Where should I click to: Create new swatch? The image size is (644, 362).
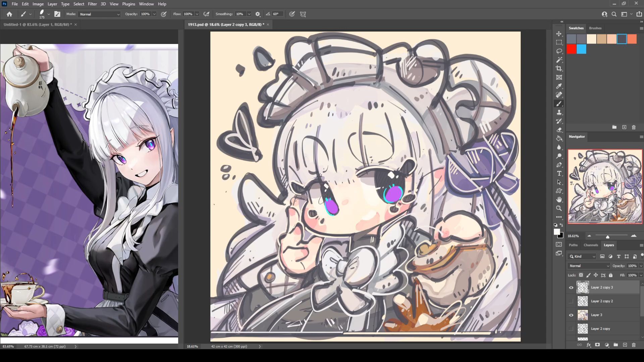pos(624,127)
